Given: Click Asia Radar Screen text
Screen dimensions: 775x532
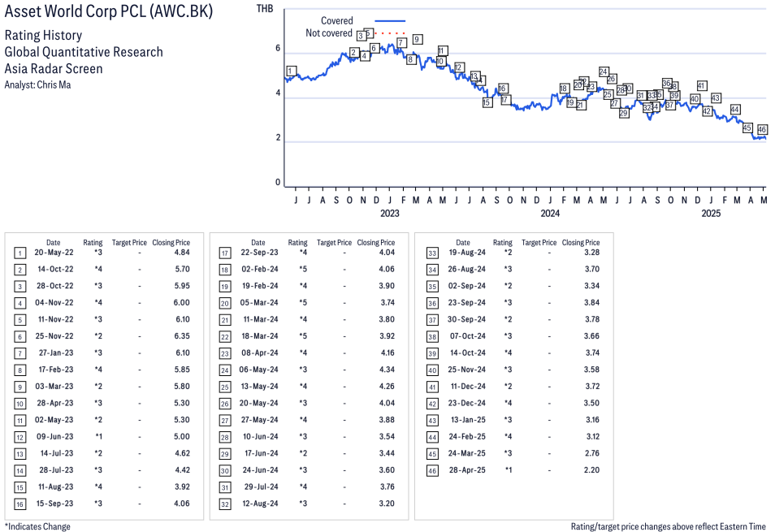Looking at the screenshot, I should pos(54,69).
